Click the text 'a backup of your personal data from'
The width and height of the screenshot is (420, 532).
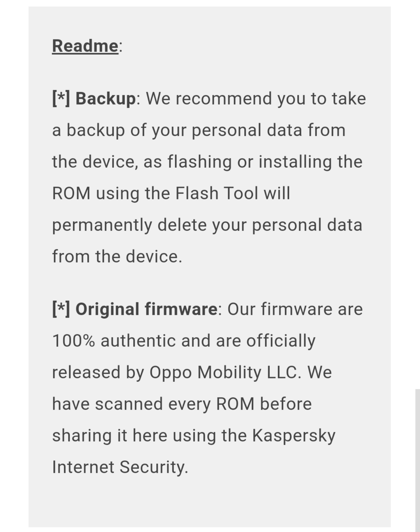pos(199,130)
